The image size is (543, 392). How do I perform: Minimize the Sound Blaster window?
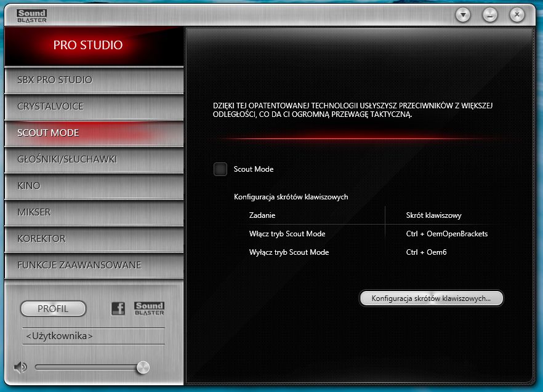[490, 15]
